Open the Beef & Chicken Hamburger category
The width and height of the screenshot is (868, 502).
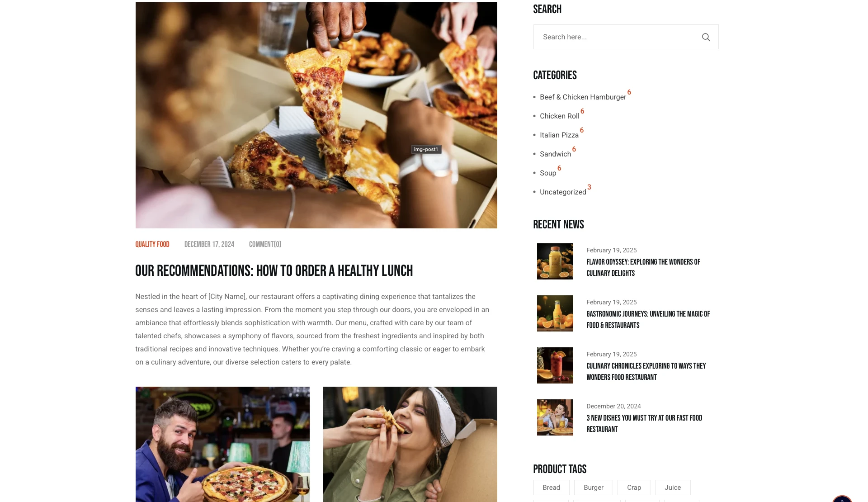click(x=583, y=97)
